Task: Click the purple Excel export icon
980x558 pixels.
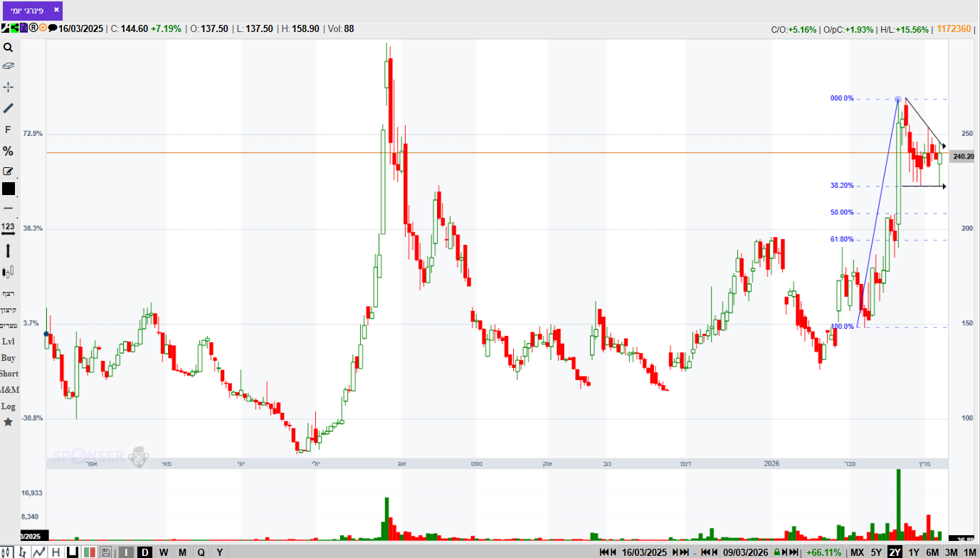Action: (x=23, y=28)
